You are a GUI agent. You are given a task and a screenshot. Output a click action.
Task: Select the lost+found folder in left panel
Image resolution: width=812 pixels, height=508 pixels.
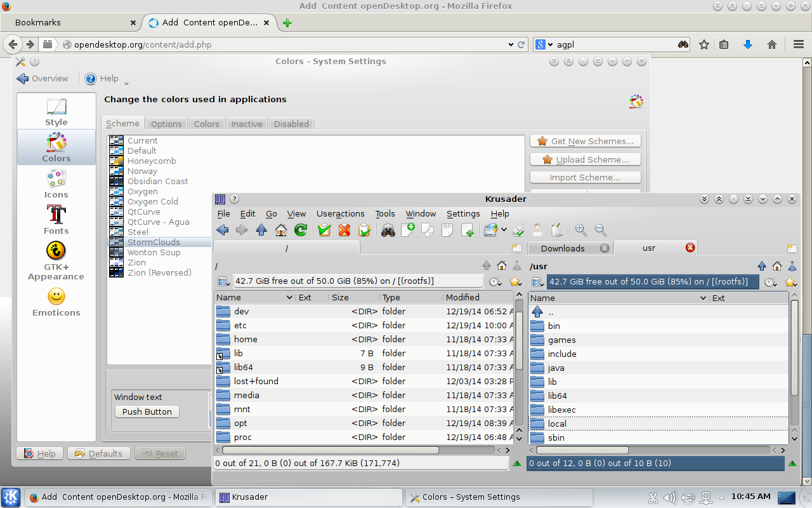(364, 381)
